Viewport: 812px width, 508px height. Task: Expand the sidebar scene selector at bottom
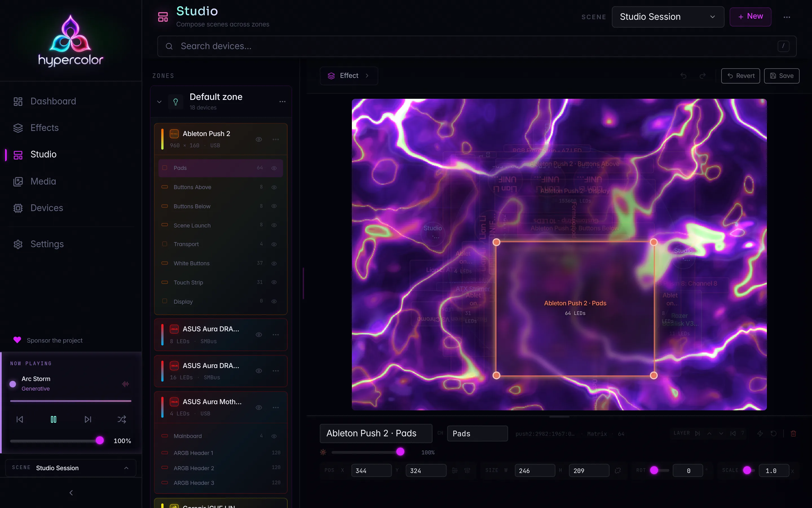click(71, 468)
